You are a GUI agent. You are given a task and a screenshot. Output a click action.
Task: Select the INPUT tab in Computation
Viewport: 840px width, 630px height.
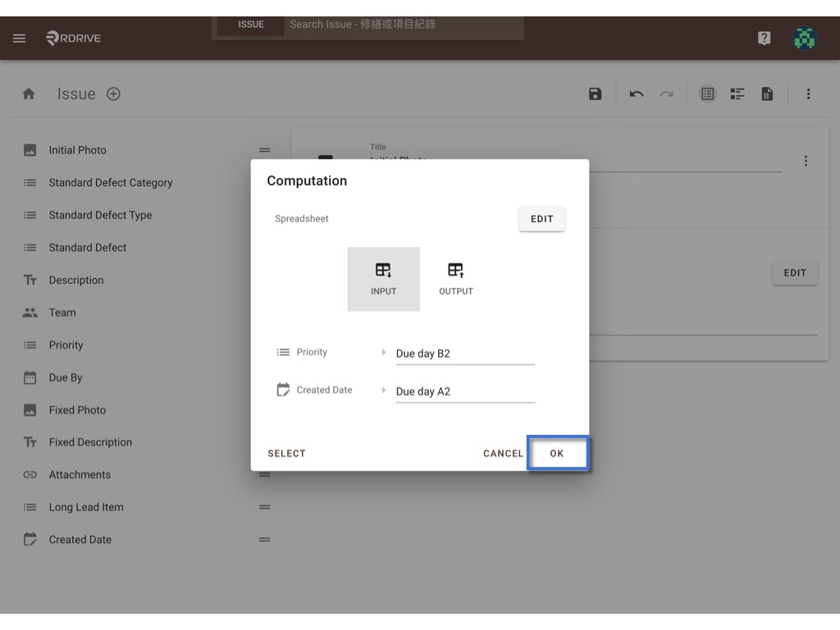click(384, 279)
